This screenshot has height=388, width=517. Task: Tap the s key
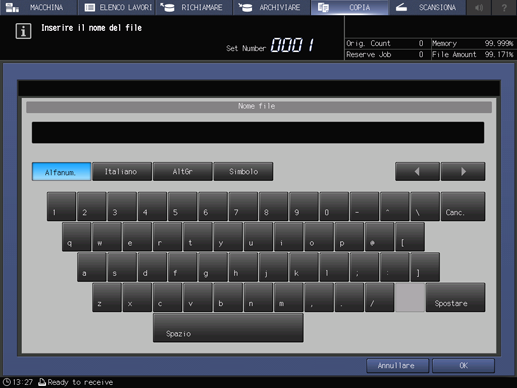coord(122,267)
